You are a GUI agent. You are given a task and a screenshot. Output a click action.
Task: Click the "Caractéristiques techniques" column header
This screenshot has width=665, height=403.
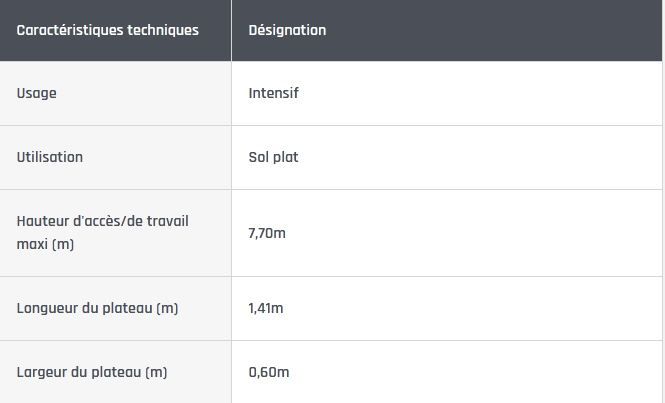[107, 30]
